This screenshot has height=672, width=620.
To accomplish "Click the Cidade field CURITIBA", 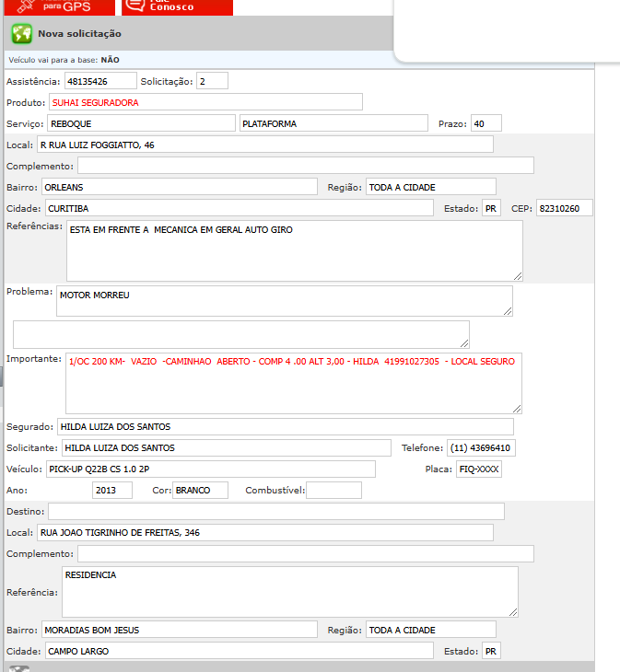I will pos(240,208).
